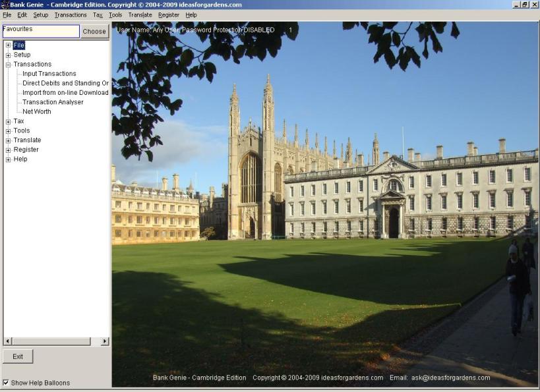Select Import from on-line Download item
This screenshot has width=540, height=392.
click(x=65, y=93)
